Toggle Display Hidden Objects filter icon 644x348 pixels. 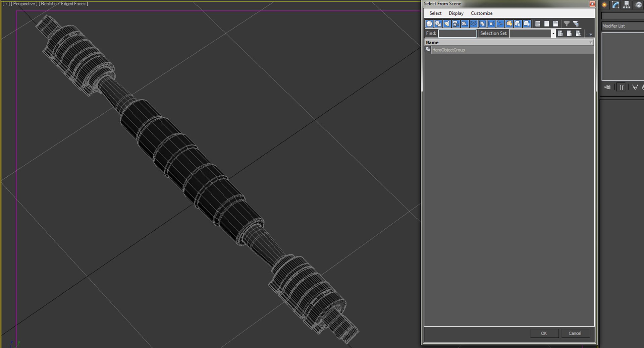(x=527, y=24)
